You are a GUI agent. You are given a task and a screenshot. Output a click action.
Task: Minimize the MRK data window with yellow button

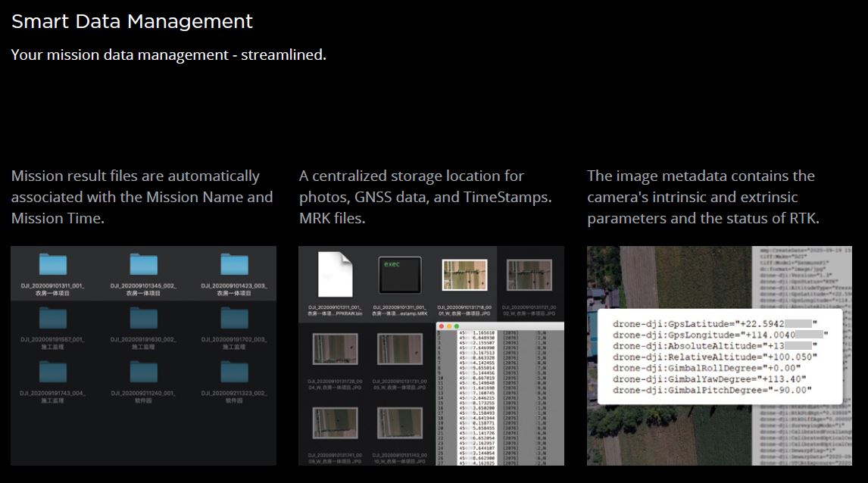pyautogui.click(x=449, y=326)
